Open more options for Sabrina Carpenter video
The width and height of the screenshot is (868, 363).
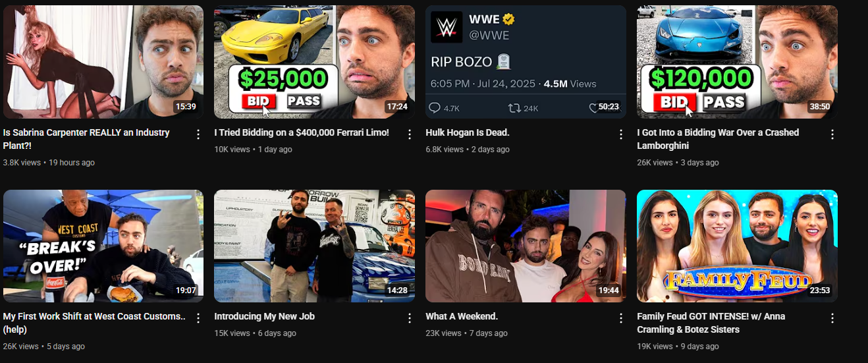pos(198,134)
